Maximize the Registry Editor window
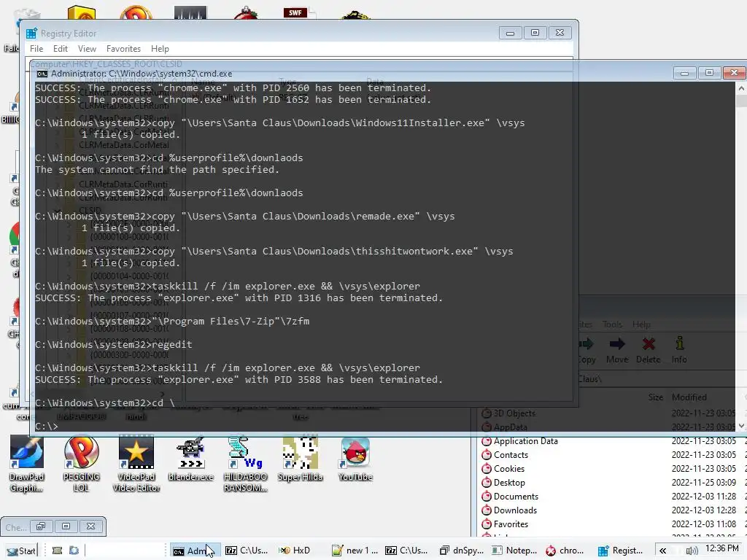 point(535,33)
